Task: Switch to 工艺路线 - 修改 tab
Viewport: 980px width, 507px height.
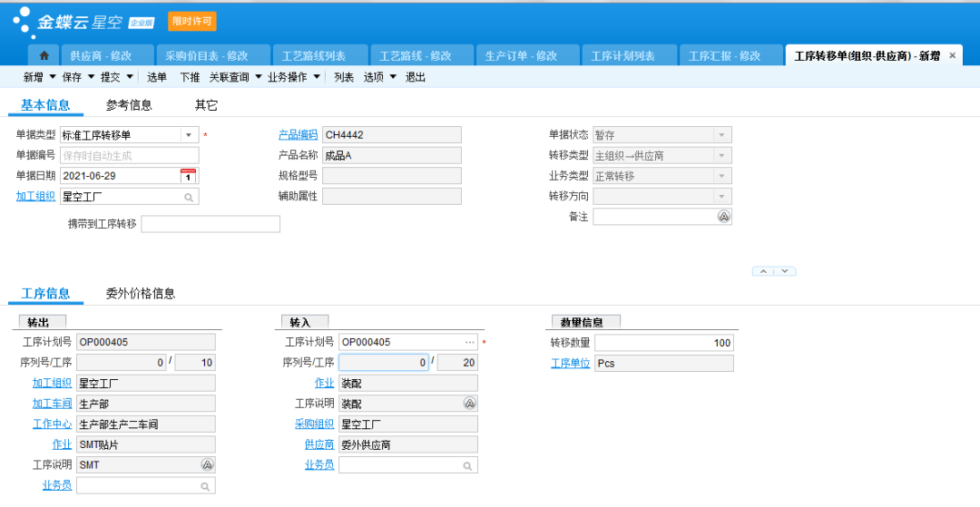Action: [422, 55]
